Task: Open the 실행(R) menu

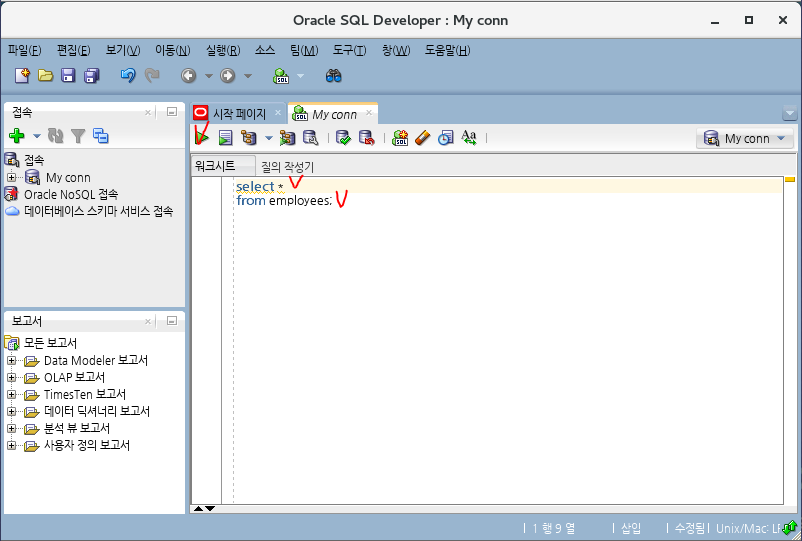Action: pos(223,51)
